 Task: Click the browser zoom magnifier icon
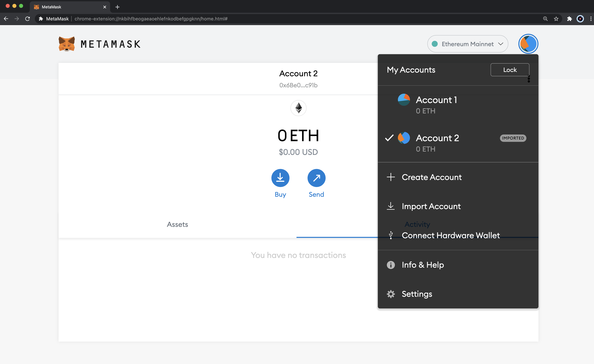[x=545, y=19]
